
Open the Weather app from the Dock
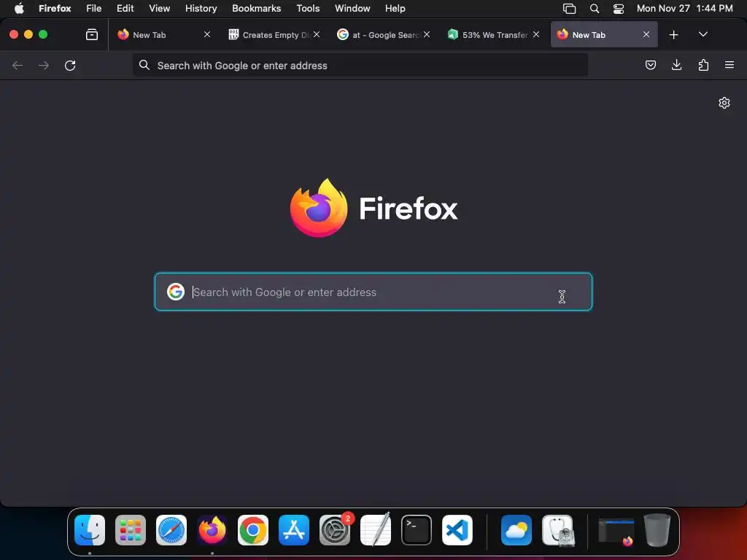coord(516,530)
